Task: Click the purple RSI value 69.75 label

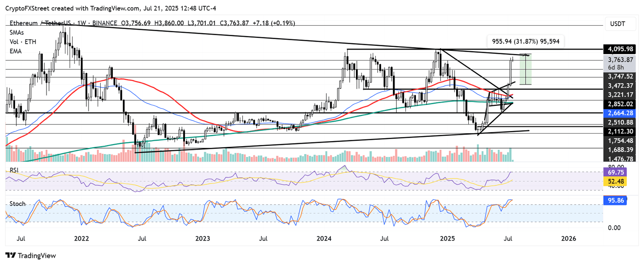Action: click(616, 172)
